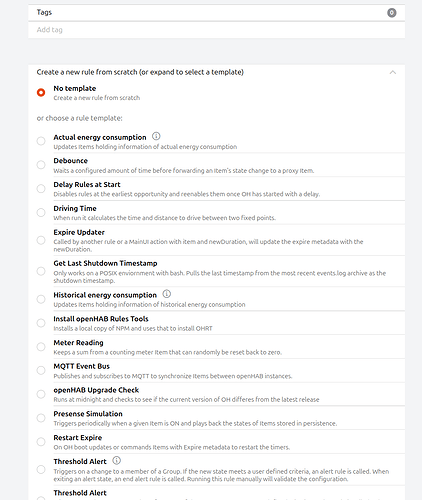Select Get Last Shutdown Timestamp radio button
This screenshot has height=500, width=422.
pyautogui.click(x=41, y=271)
